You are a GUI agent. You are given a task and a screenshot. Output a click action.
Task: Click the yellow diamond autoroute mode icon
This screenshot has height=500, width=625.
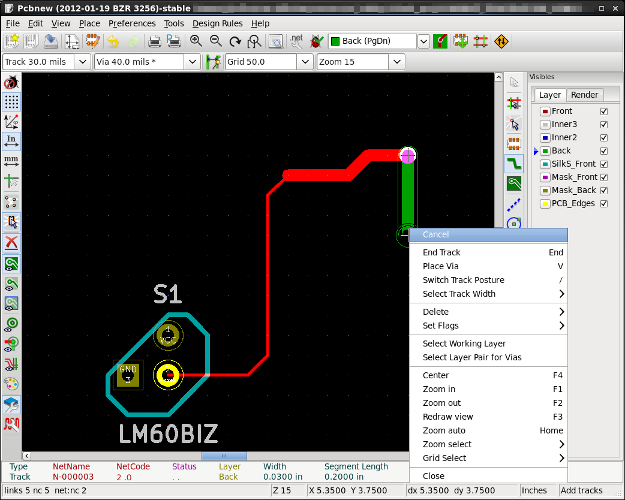click(501, 41)
